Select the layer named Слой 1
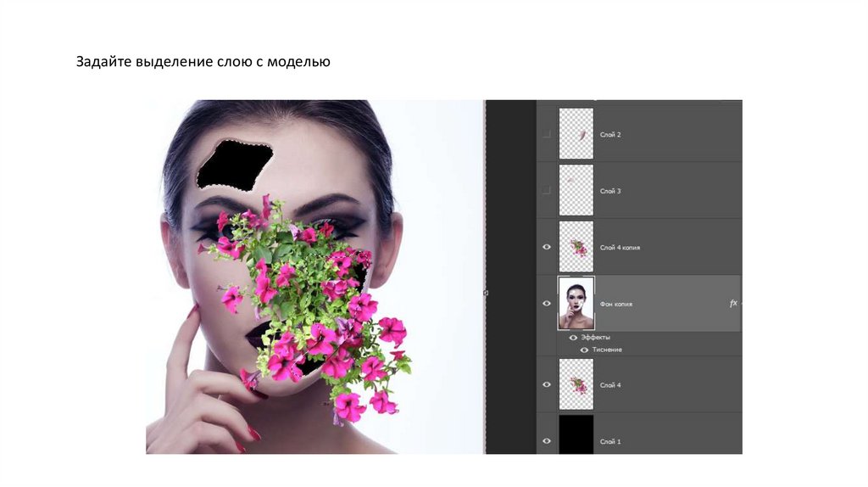 [610, 441]
